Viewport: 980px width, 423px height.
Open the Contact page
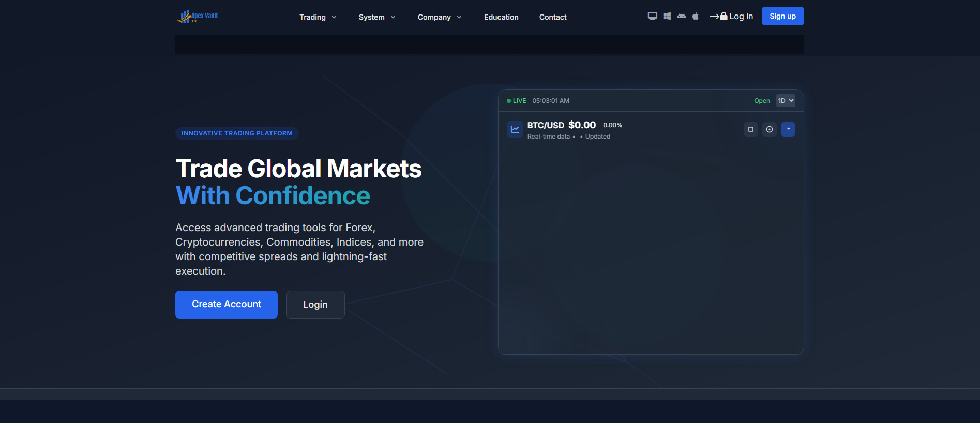click(553, 17)
